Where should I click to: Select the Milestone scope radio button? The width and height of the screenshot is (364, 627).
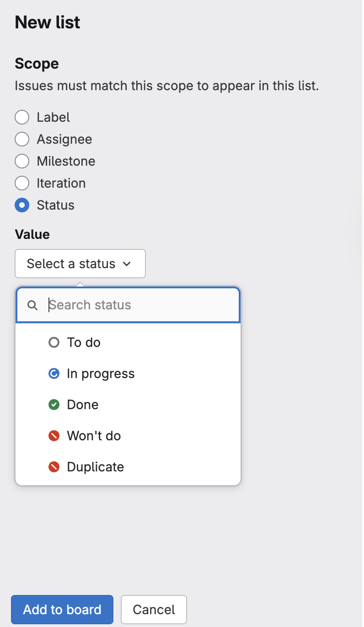click(22, 161)
